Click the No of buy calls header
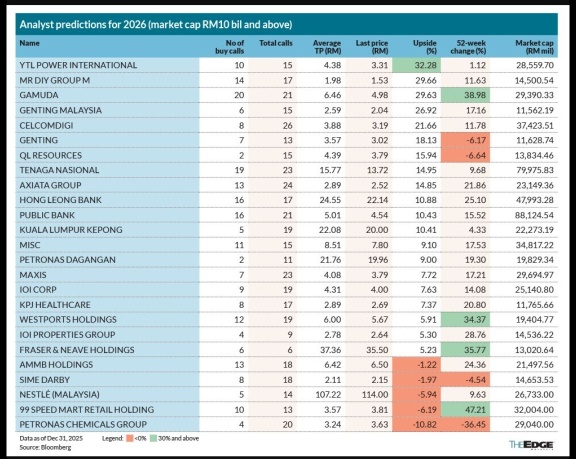 (x=230, y=47)
